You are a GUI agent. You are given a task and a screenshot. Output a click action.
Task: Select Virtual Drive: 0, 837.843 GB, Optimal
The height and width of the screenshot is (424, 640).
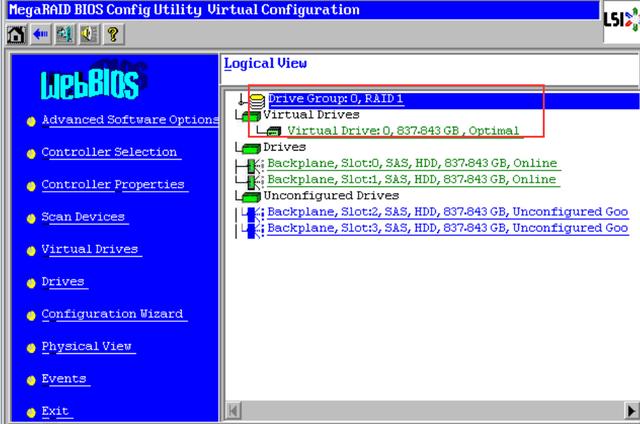point(403,131)
